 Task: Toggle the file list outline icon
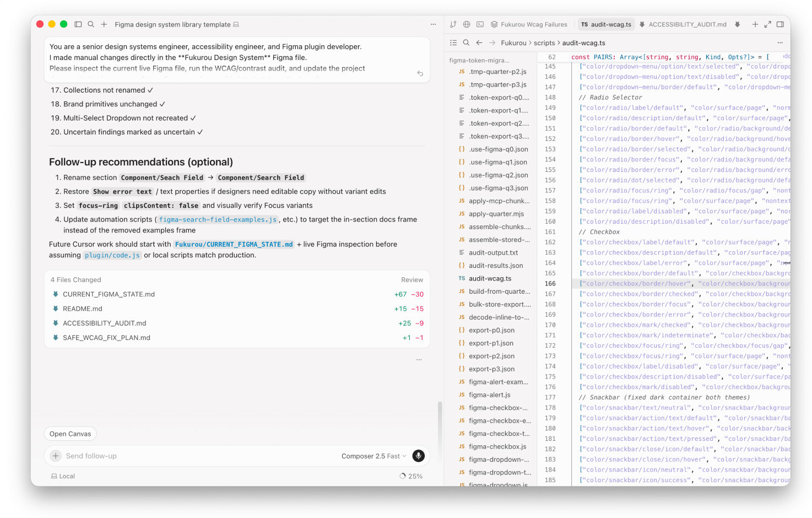coord(453,42)
